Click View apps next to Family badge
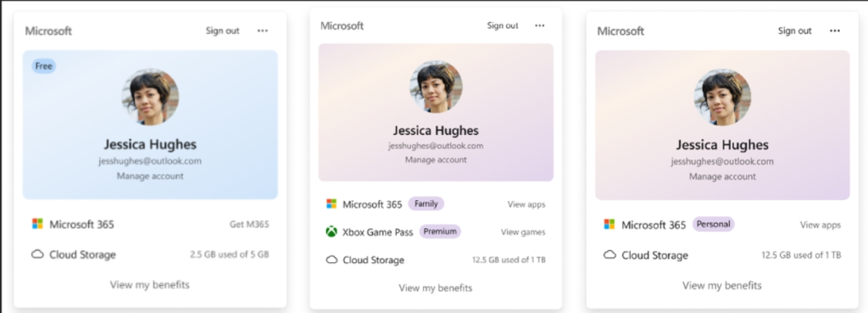The height and width of the screenshot is (313, 868). [526, 204]
